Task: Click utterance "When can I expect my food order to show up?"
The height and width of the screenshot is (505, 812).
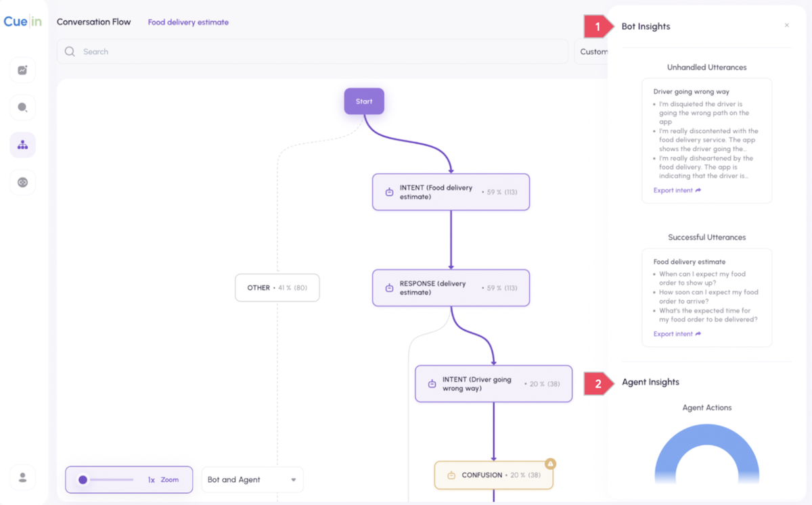Action: coord(702,279)
